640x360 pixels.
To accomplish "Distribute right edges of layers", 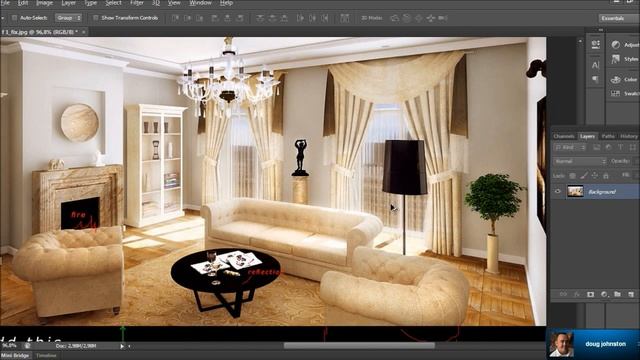I will click(x=325, y=18).
